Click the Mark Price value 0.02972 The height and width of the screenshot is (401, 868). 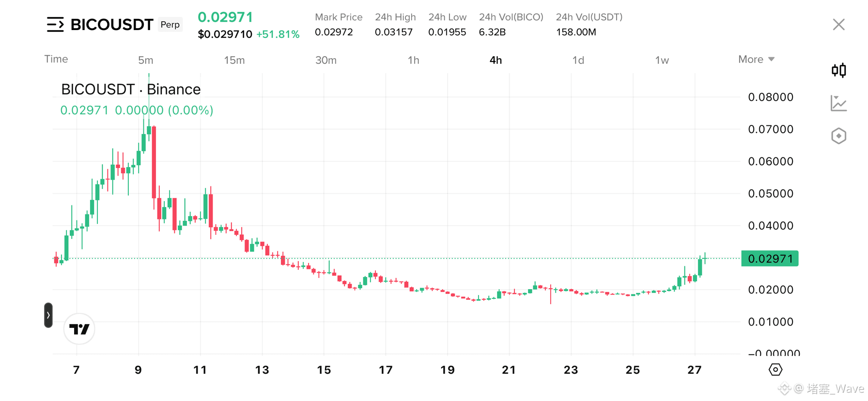click(334, 32)
